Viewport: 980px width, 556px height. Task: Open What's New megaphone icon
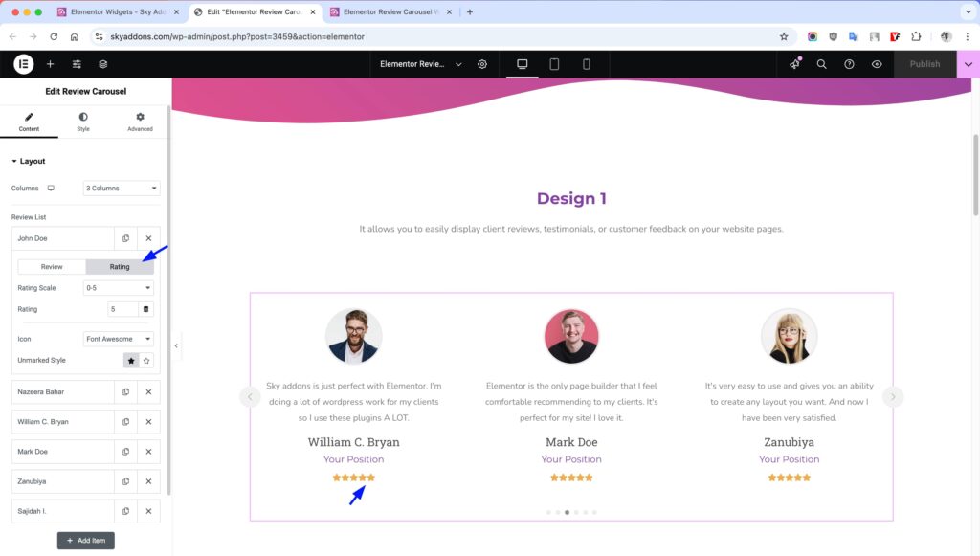794,64
